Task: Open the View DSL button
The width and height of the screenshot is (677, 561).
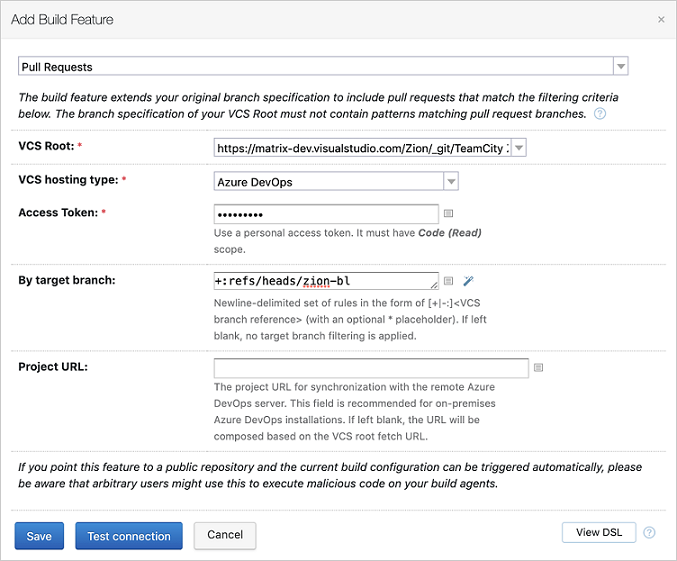Action: (599, 533)
